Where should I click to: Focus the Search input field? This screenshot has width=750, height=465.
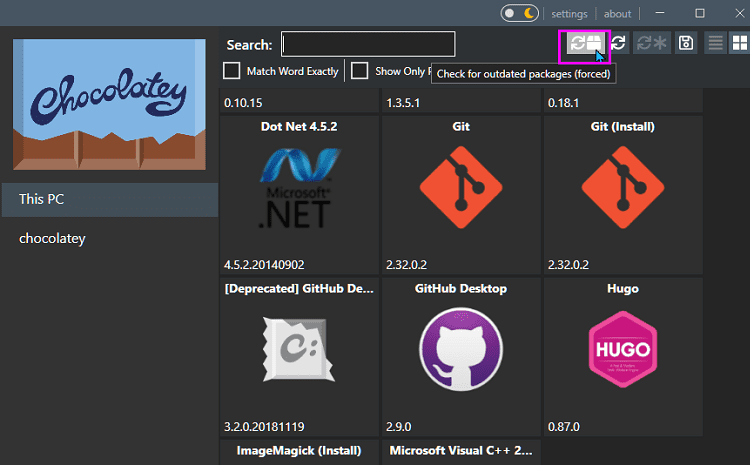[368, 44]
